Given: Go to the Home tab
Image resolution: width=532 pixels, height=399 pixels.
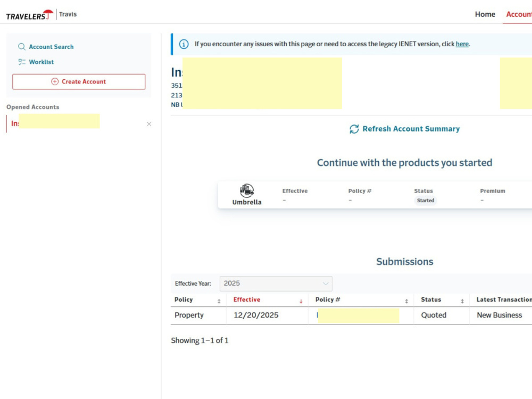Looking at the screenshot, I should (485, 14).
